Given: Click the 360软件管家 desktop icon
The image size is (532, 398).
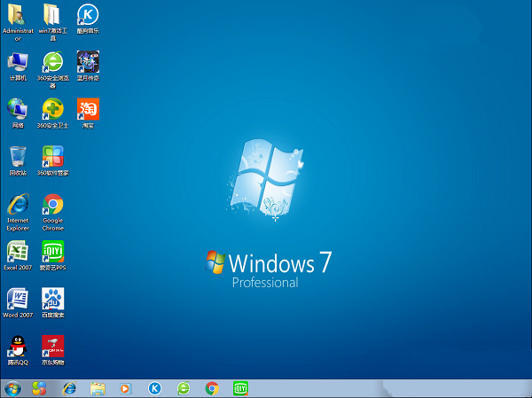Looking at the screenshot, I should pyautogui.click(x=52, y=157).
